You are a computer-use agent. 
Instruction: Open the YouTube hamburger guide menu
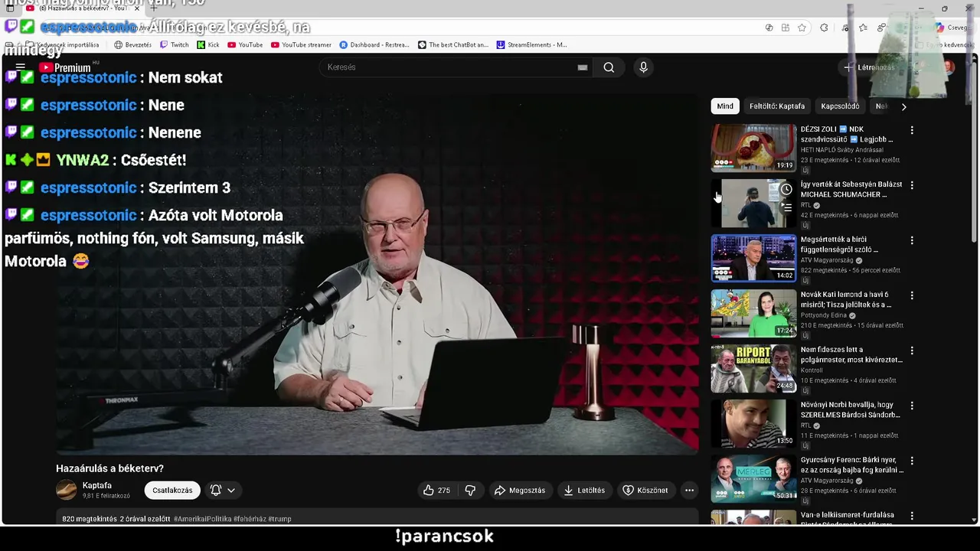point(21,67)
